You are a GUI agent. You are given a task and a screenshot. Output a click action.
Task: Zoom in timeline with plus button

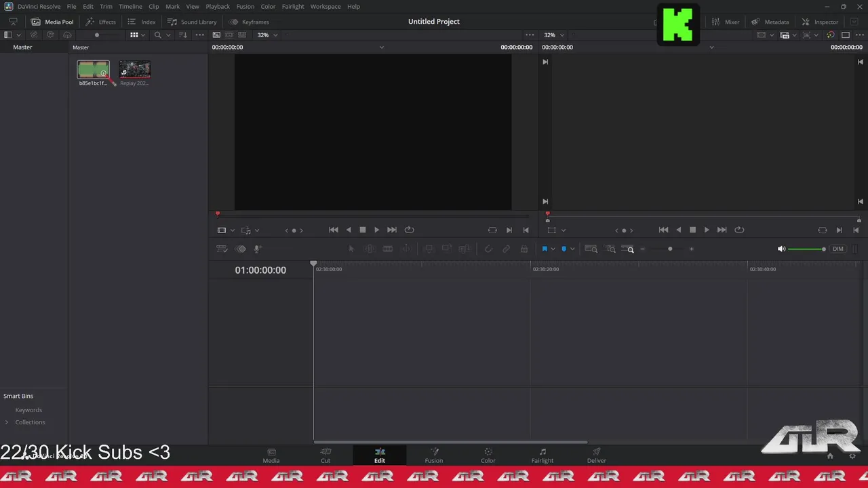click(691, 249)
